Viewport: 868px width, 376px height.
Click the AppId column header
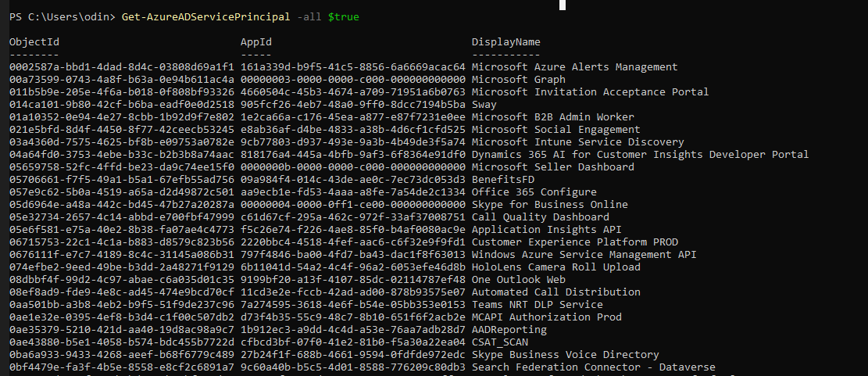[x=256, y=41]
